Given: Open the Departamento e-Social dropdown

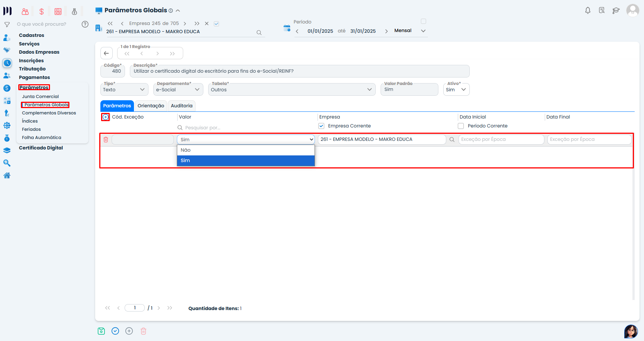Looking at the screenshot, I should coord(178,89).
